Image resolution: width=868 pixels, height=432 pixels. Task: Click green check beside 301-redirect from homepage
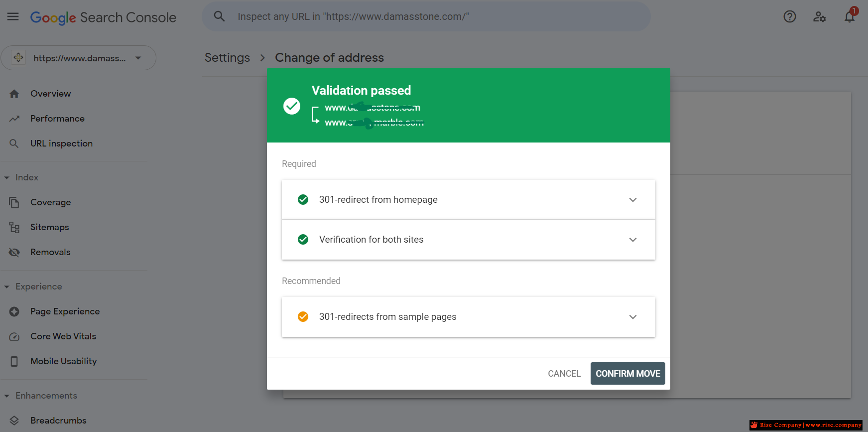(x=303, y=200)
